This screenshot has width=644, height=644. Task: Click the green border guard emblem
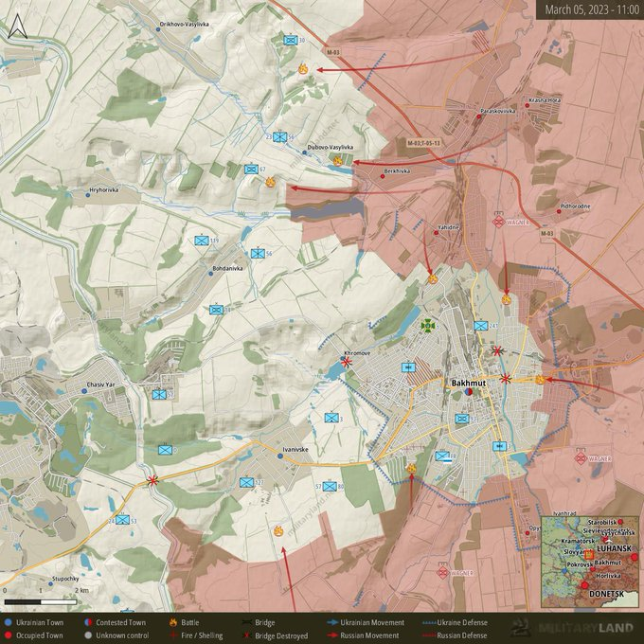(429, 326)
